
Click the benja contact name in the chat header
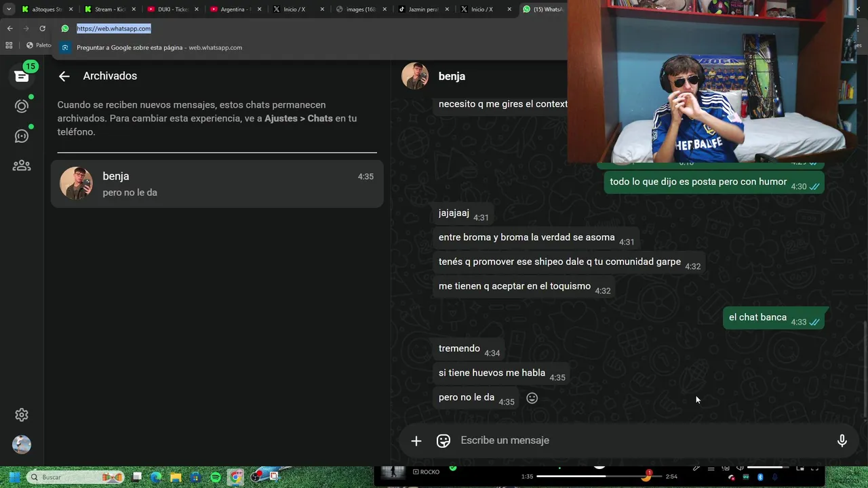point(452,77)
